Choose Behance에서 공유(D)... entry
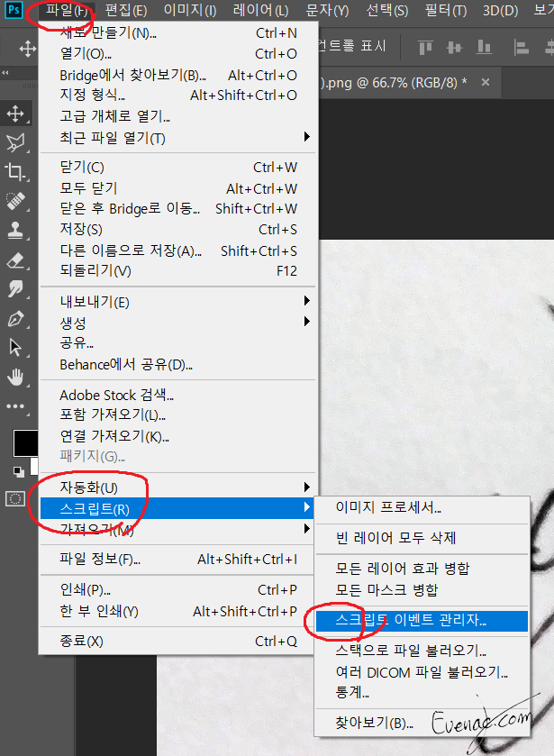 tap(178, 365)
